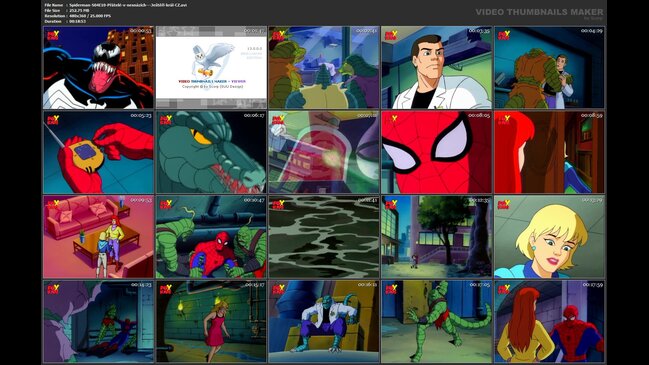The image size is (649, 365).
Task: Choose the blonde woman face thumbnail
Action: [549, 237]
